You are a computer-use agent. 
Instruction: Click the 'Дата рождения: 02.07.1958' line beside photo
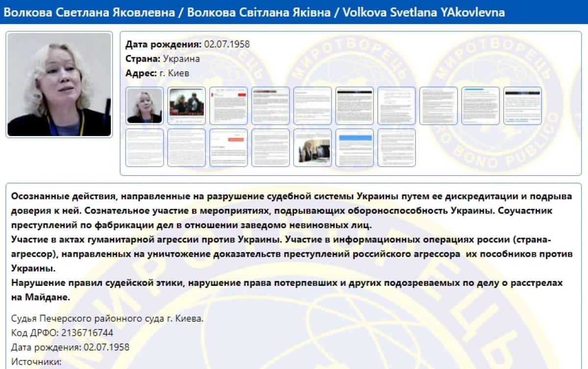click(x=188, y=44)
